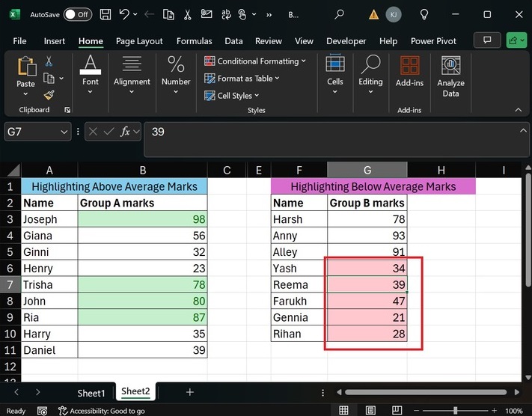Click the Enter checkmark in formula bar
This screenshot has width=532, height=416.
108,132
